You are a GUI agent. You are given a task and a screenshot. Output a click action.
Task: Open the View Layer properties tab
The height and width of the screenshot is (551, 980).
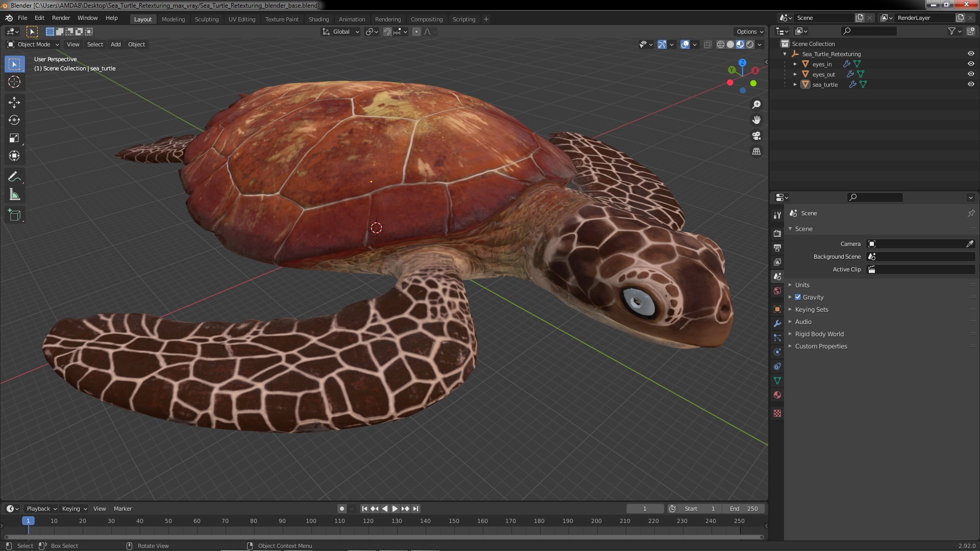click(777, 262)
